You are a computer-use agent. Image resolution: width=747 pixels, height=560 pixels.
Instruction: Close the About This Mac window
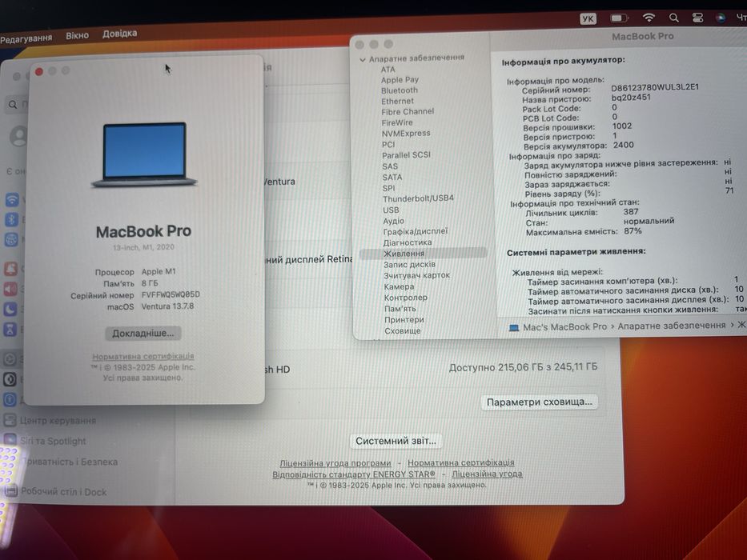point(39,72)
